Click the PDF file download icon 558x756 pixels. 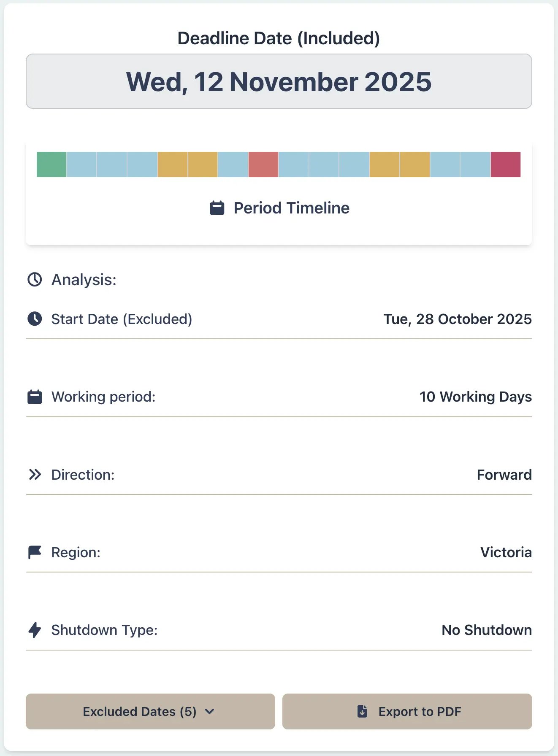tap(362, 711)
